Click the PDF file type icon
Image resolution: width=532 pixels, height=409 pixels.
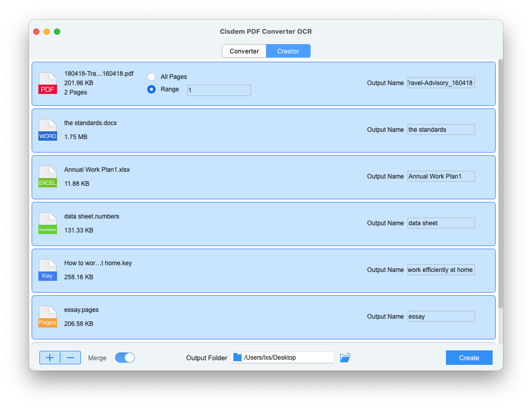click(48, 83)
